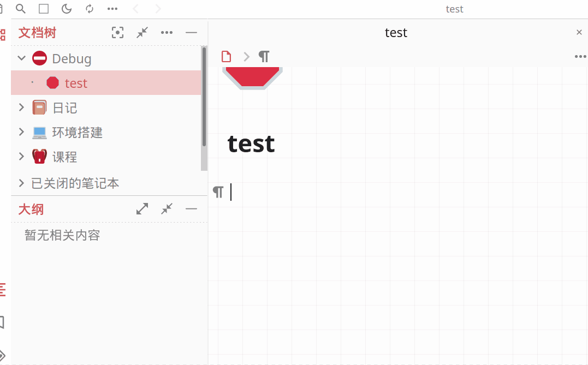The image size is (588, 365).
Task: Click the document tree scrollbar
Action: tap(204, 97)
